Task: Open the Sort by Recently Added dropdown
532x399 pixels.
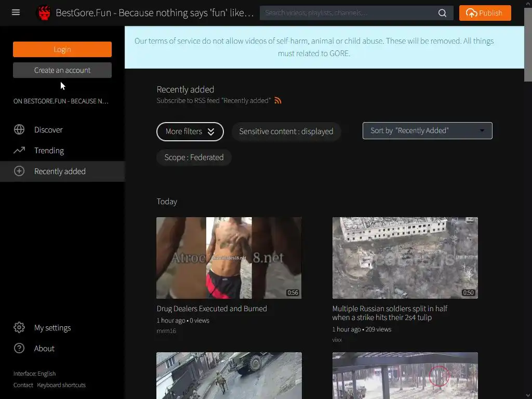Action: pyautogui.click(x=427, y=130)
